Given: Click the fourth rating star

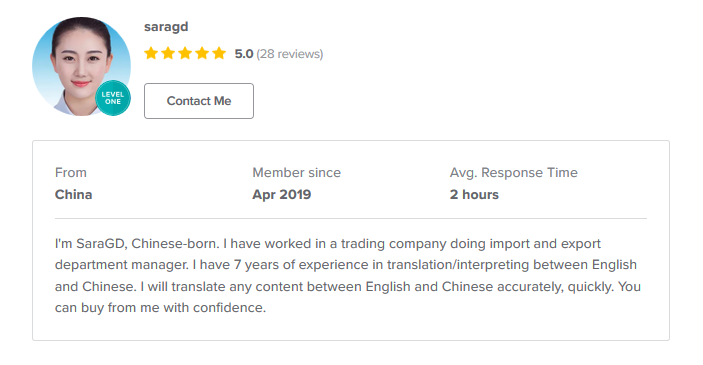Looking at the screenshot, I should (x=202, y=53).
